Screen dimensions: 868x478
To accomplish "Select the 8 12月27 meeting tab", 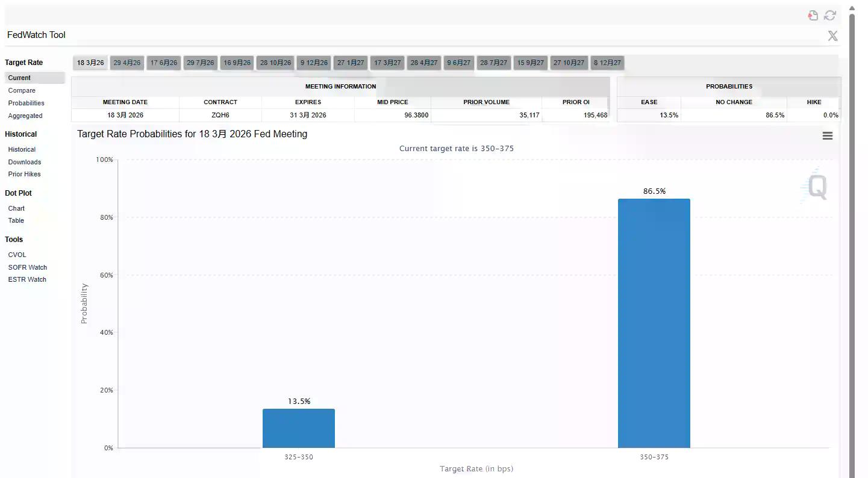I will [x=607, y=63].
